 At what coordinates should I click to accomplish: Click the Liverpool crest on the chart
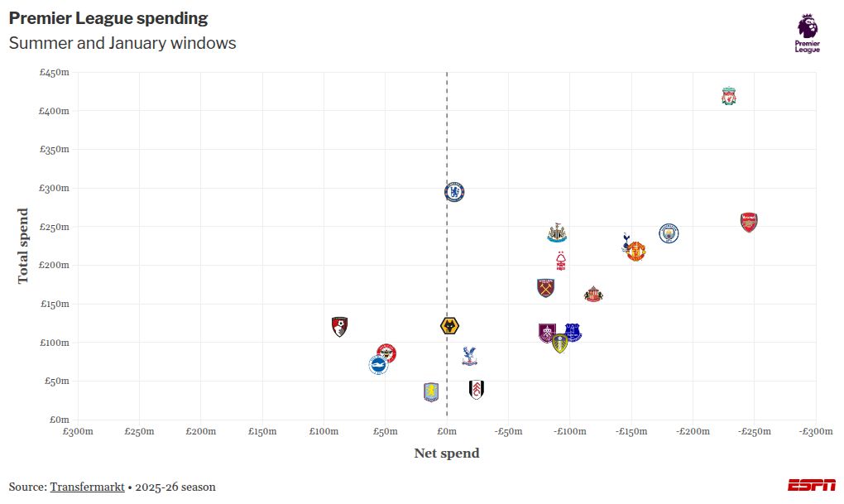[728, 96]
